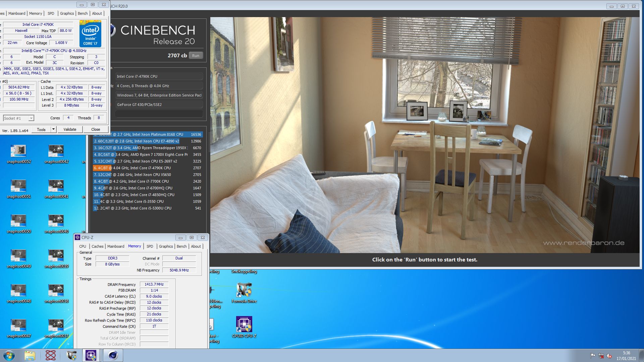Switch to Cinebench taskbar button

[113, 355]
